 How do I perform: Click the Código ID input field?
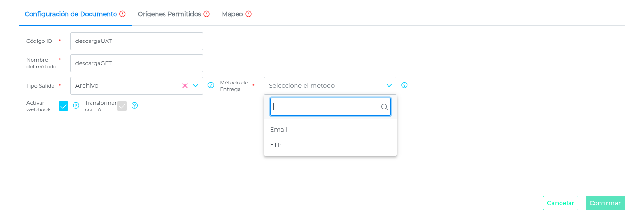pos(136,41)
